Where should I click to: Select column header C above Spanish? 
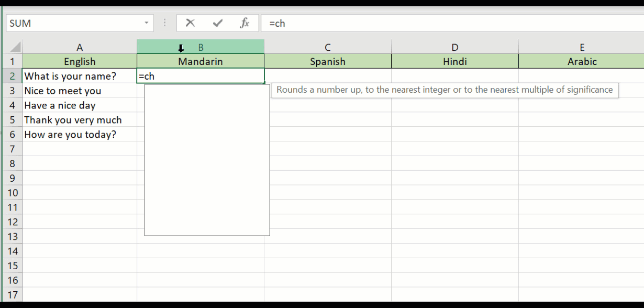[x=327, y=47]
